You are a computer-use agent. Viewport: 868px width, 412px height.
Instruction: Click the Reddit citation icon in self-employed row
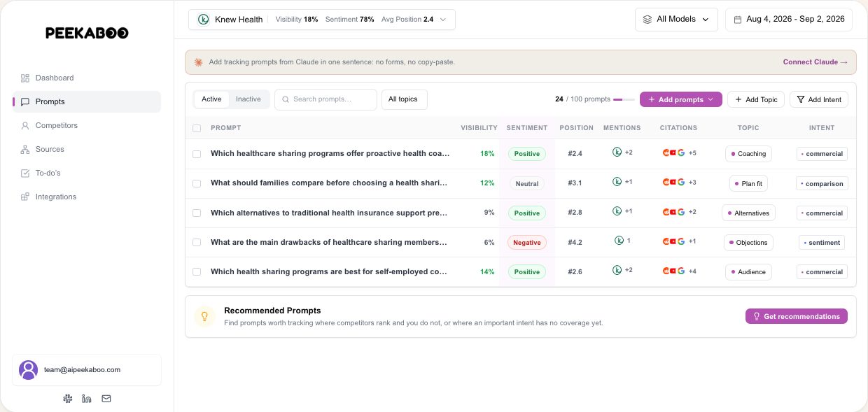pyautogui.click(x=666, y=270)
